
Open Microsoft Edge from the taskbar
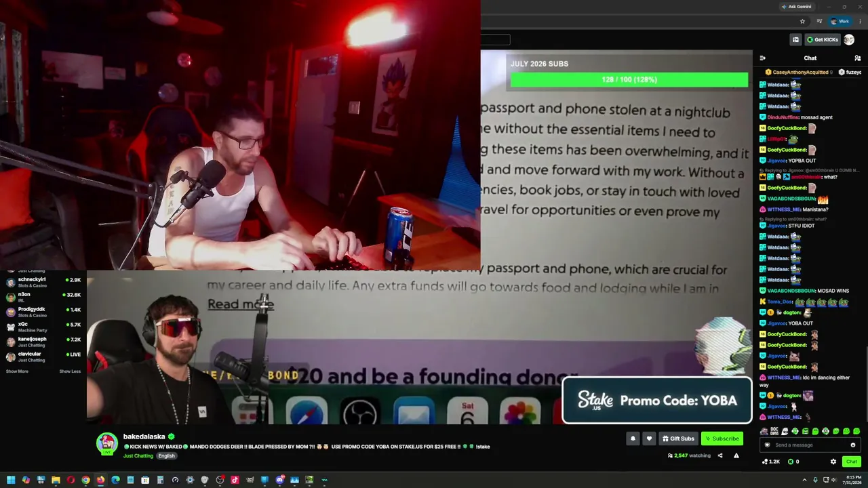coord(115,481)
